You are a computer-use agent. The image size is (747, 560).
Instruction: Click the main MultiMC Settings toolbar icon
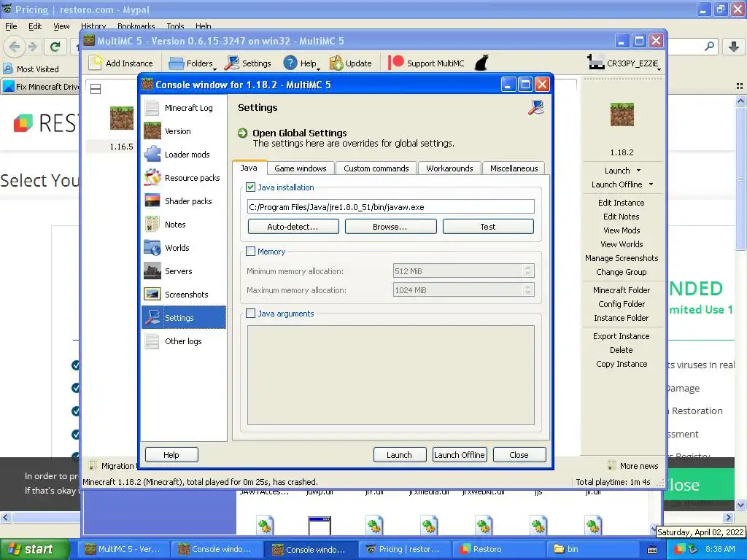click(x=231, y=63)
